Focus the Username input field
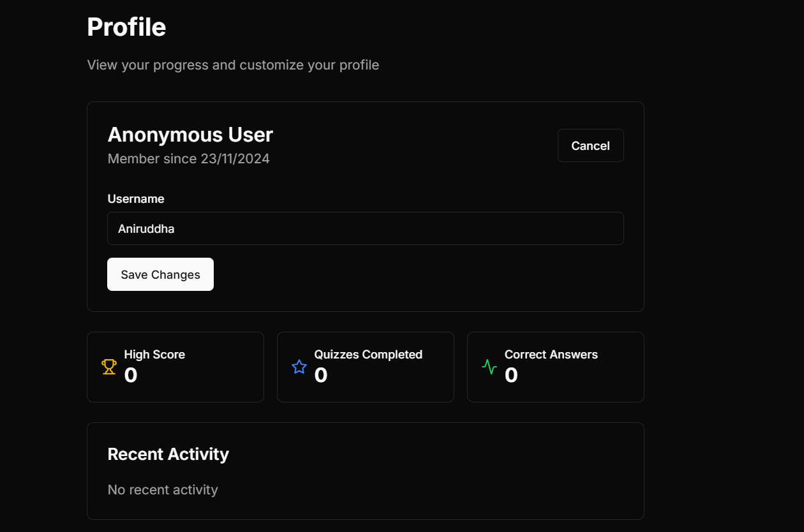Viewport: 804px width, 532px height. point(365,228)
